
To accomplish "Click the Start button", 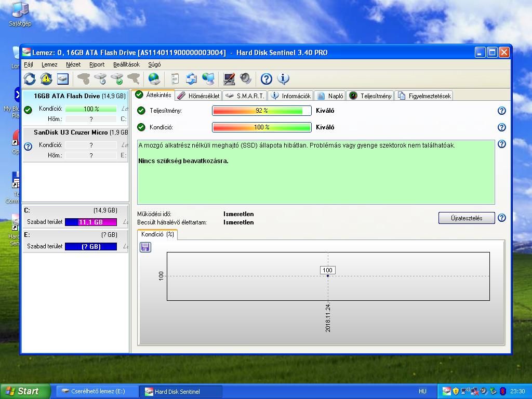I will click(25, 391).
